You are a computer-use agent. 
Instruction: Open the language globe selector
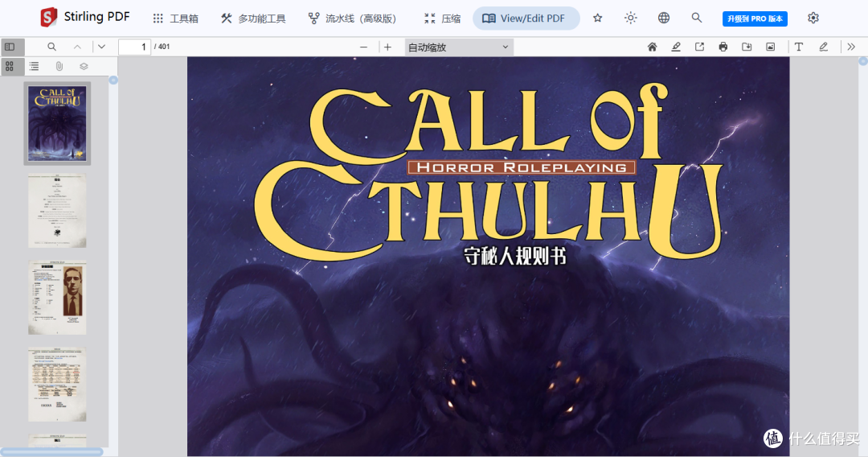[x=663, y=18]
